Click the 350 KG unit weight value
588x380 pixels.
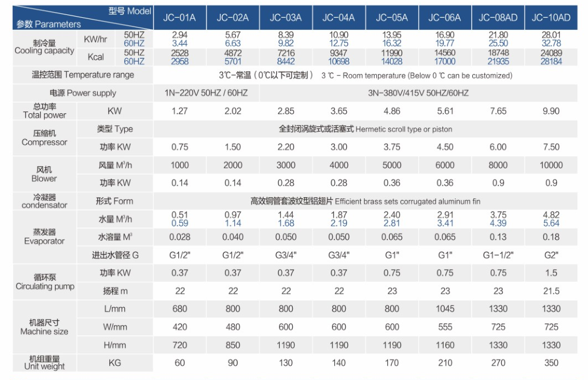click(x=551, y=363)
